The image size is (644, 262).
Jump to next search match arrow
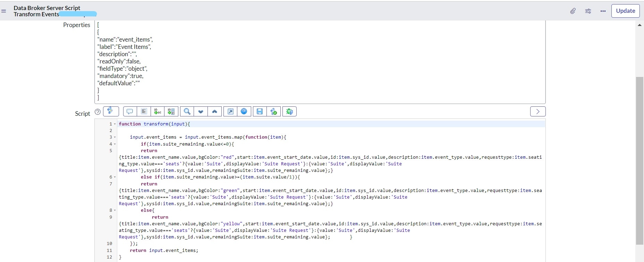tap(201, 112)
